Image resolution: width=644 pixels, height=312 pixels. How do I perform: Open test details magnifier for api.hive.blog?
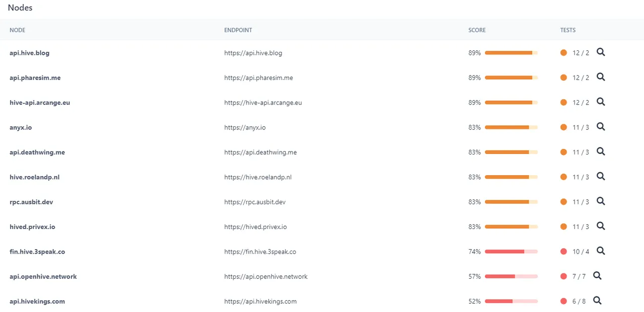[601, 52]
